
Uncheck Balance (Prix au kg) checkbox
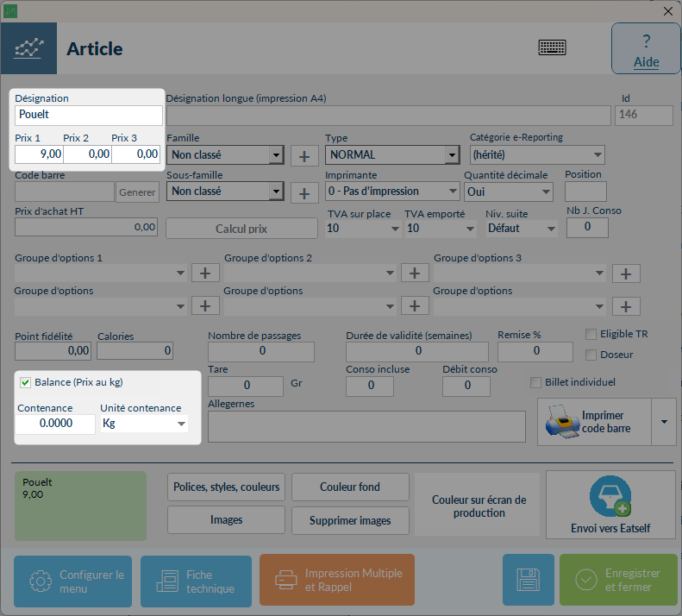(x=25, y=383)
